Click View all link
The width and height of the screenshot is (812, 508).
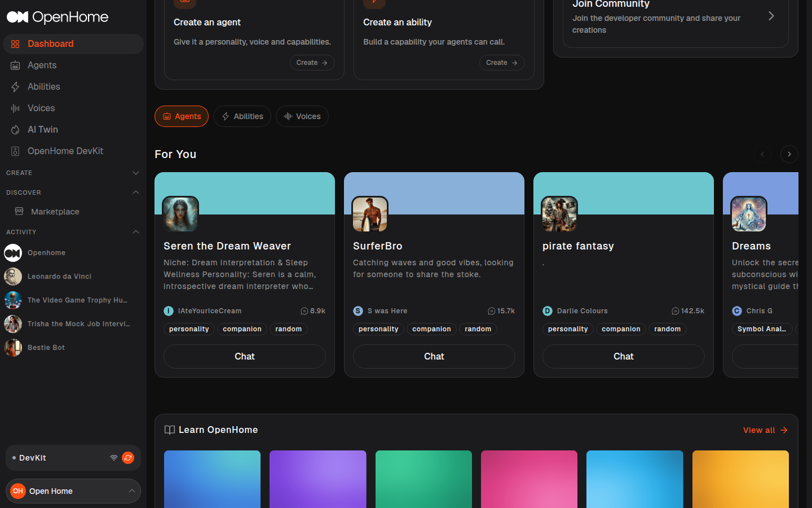point(765,430)
